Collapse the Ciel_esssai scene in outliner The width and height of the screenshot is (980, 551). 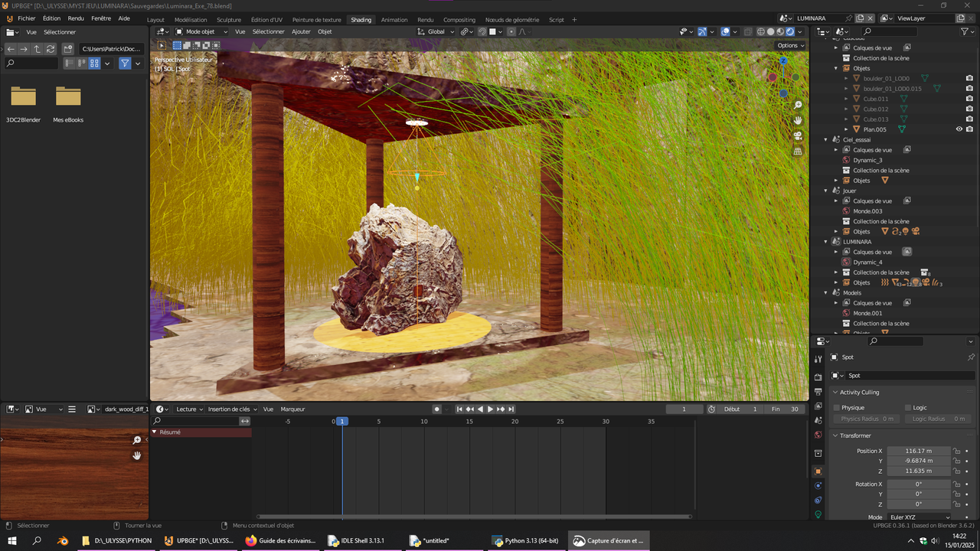pyautogui.click(x=826, y=140)
